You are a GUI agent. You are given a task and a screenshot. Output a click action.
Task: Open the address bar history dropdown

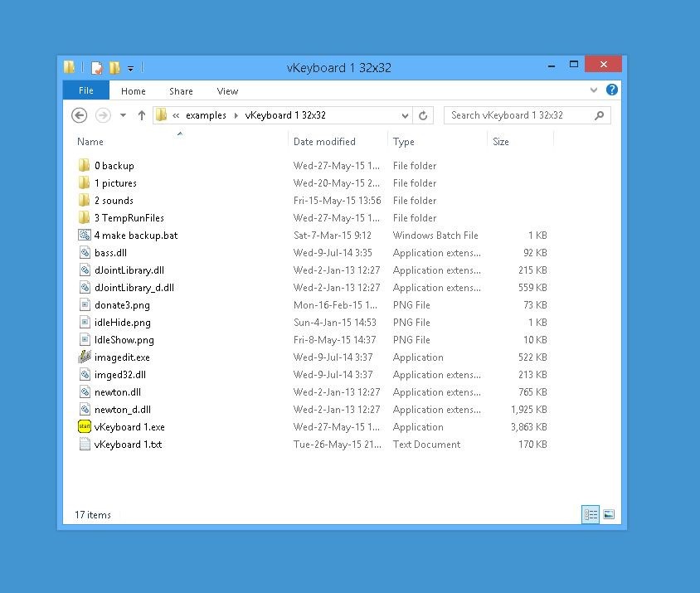pos(405,115)
